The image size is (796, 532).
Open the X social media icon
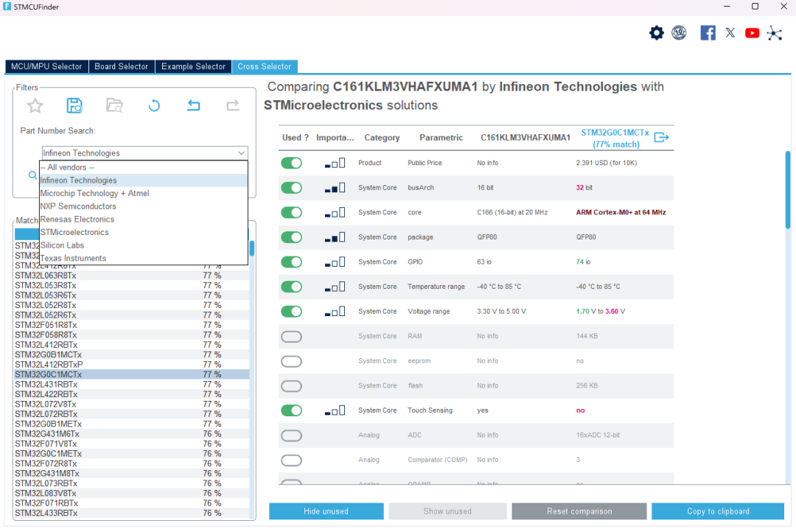click(x=730, y=33)
